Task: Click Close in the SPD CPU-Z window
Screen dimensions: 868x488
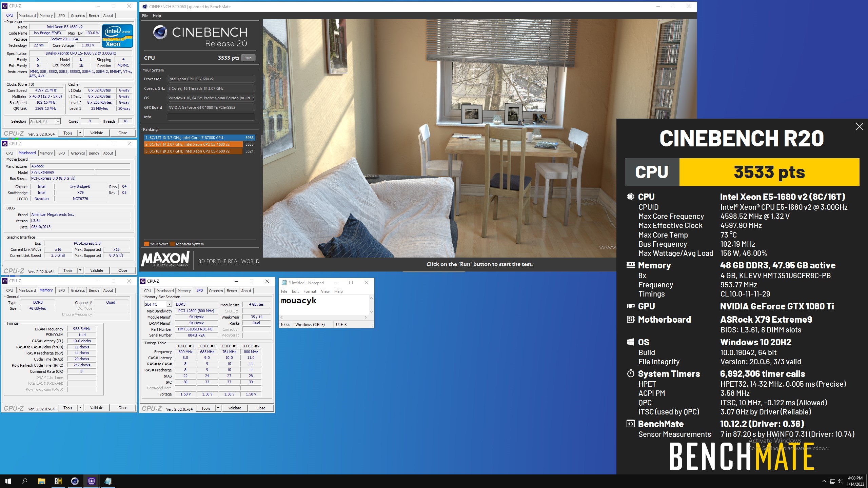Action: coord(261,408)
